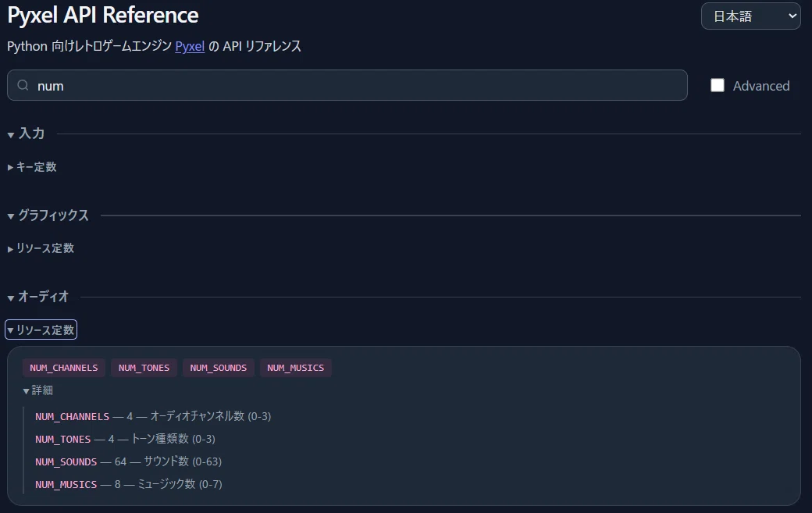Click the search magnifier icon
Image resolution: width=812 pixels, height=513 pixels.
click(23, 85)
